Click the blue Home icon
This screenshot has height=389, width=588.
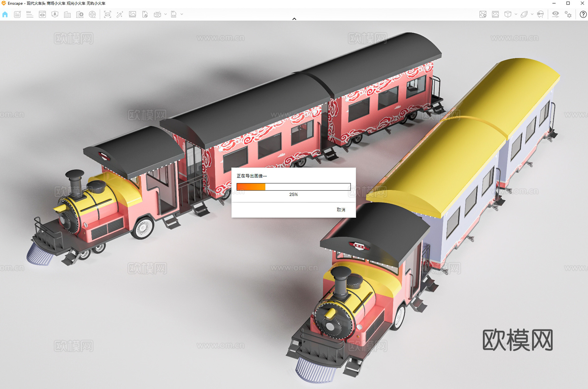click(5, 14)
